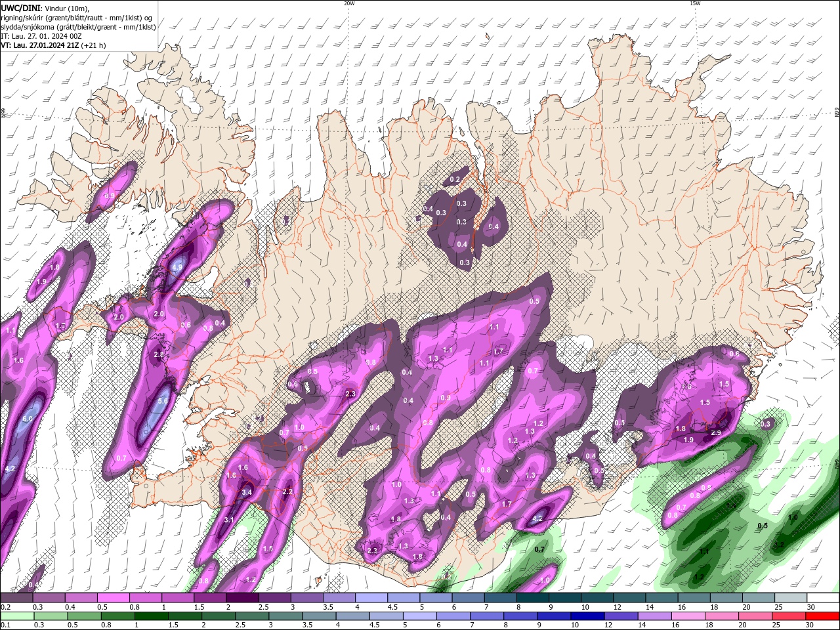Click the 0.1 label under the lower legend

click(x=5, y=625)
